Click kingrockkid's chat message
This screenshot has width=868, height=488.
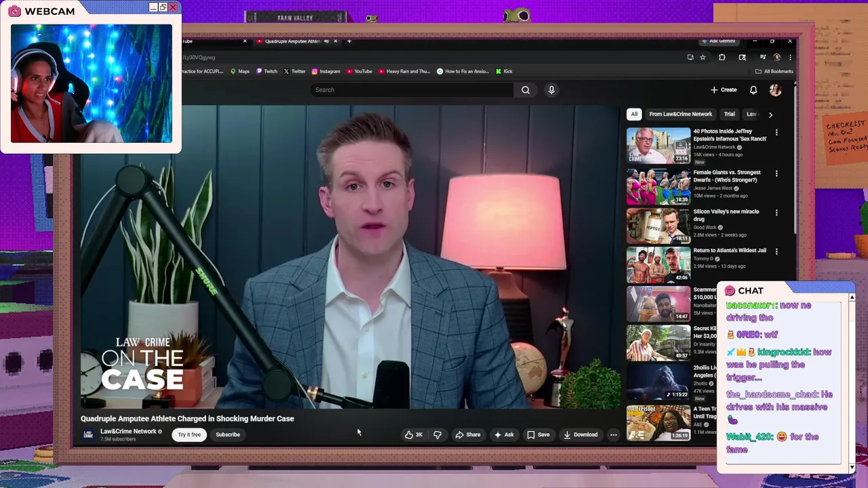pos(778,365)
